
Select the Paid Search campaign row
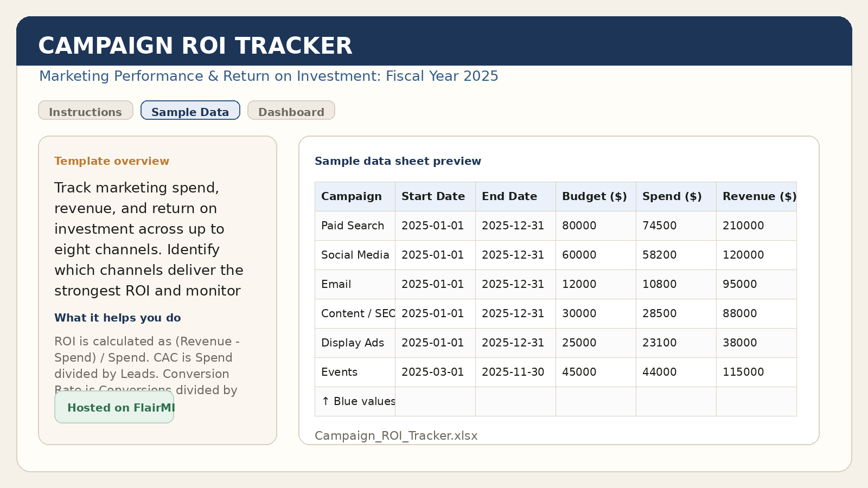click(x=353, y=226)
